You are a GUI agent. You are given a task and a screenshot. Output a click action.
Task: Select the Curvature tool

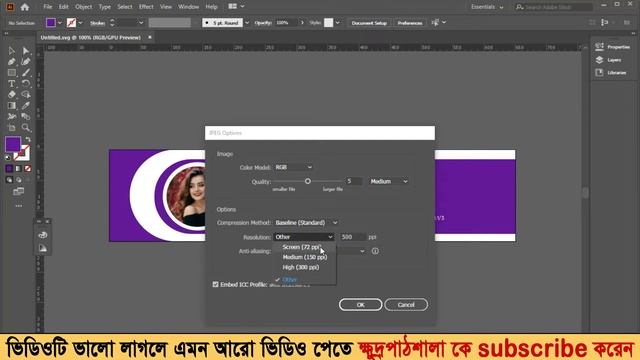(26, 62)
